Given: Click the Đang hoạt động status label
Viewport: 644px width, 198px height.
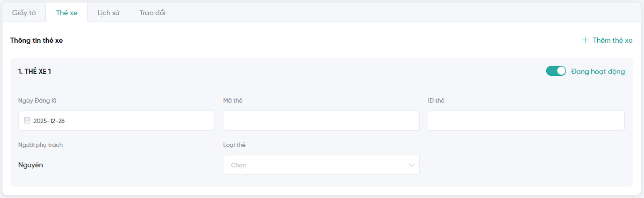Looking at the screenshot, I should coord(598,72).
